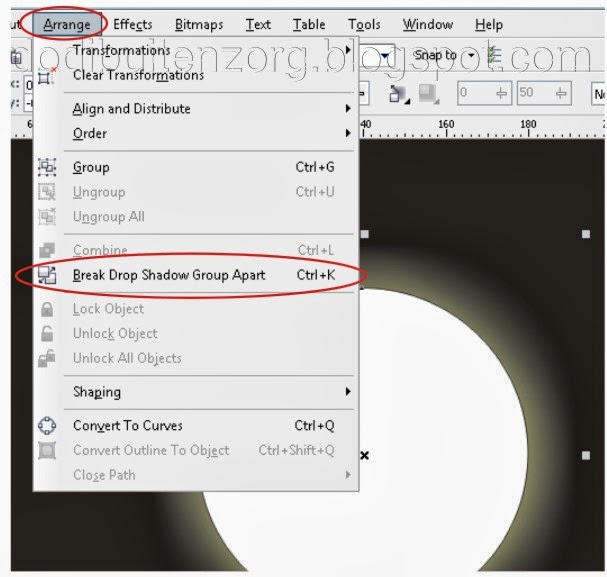Expand the Order submenu
Screen dimensions: 607x577
click(194, 134)
